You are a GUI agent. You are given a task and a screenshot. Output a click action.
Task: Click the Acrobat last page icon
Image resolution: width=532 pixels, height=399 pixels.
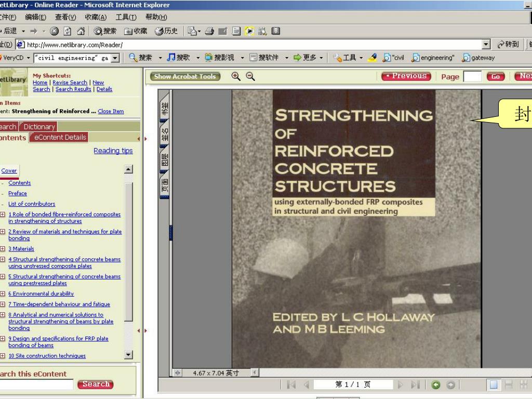coord(415,384)
